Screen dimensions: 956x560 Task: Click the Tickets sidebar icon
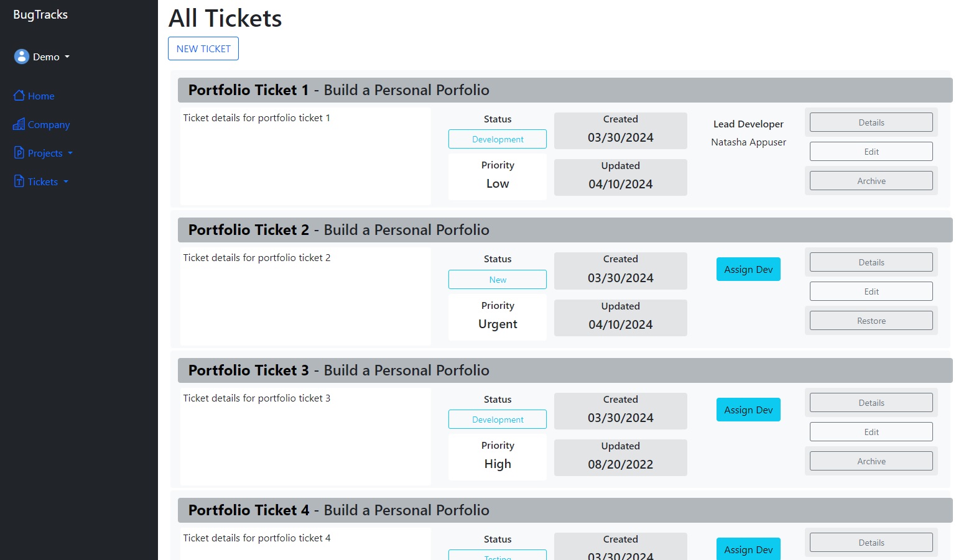tap(19, 181)
